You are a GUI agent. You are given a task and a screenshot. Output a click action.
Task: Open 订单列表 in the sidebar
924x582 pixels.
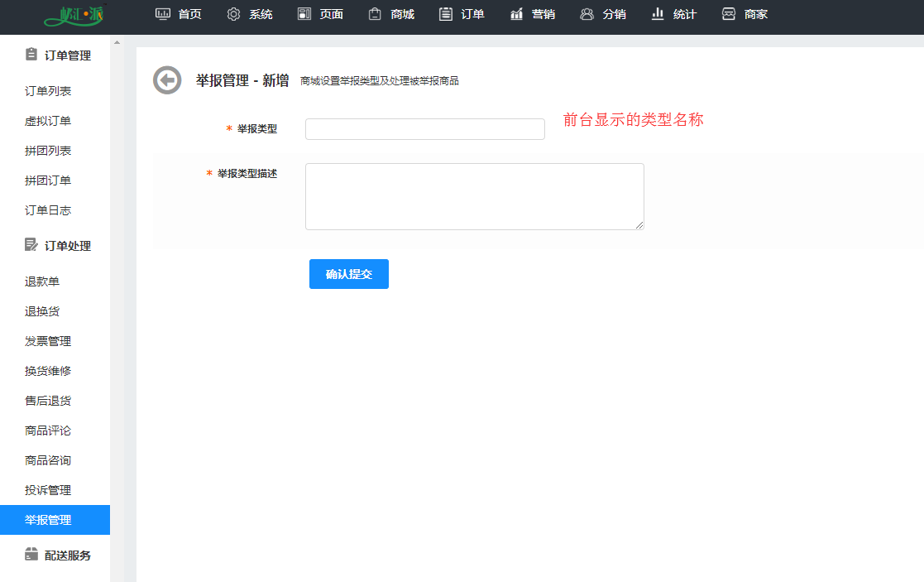(x=48, y=91)
